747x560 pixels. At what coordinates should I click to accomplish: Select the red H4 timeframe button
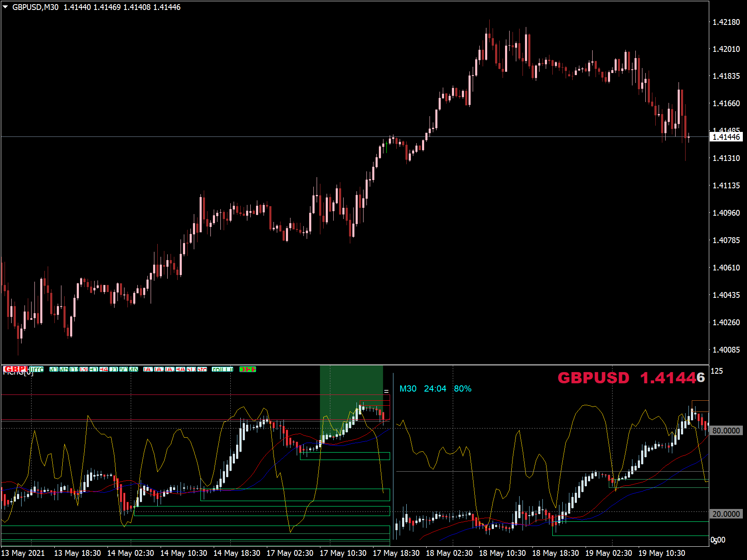point(104,369)
